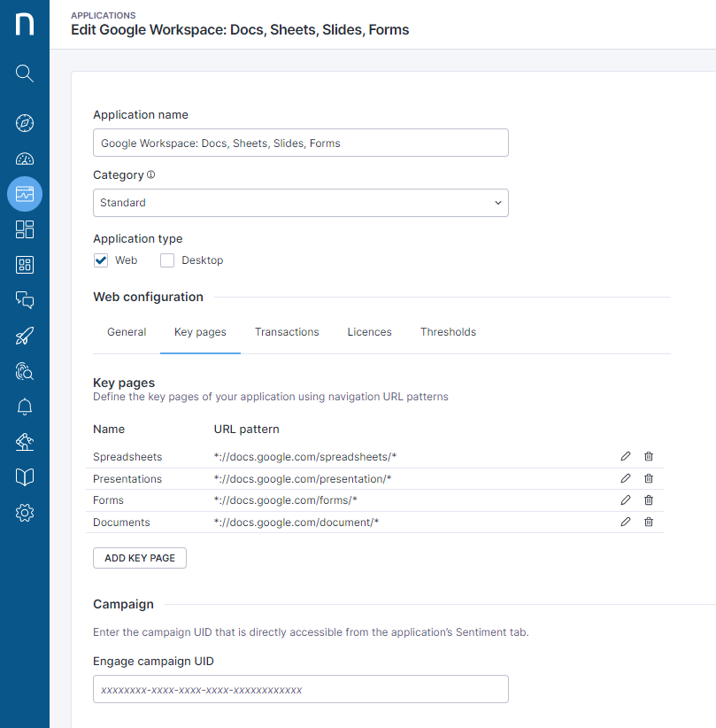
Task: Click the info icon next to Category
Action: [150, 174]
